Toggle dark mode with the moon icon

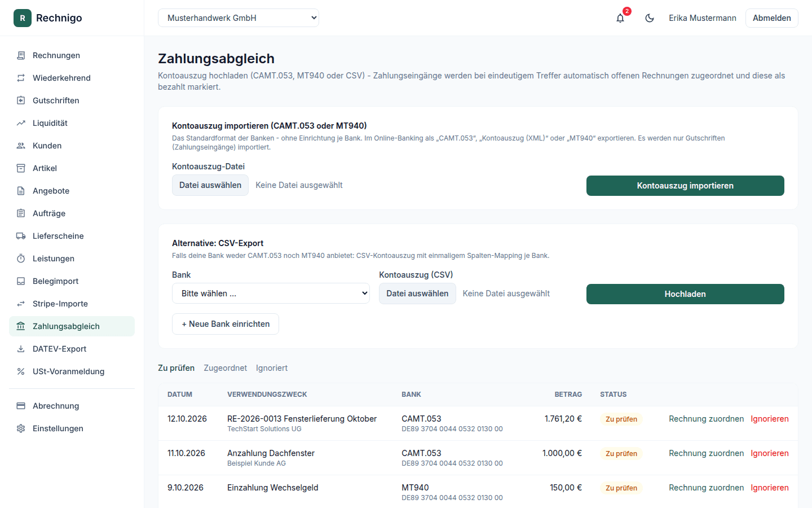(650, 18)
